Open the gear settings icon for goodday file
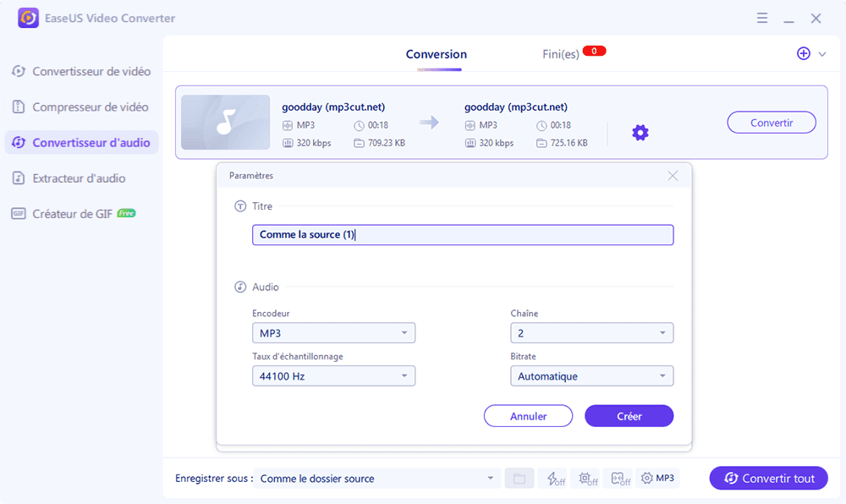This screenshot has height=504, width=846. point(640,133)
